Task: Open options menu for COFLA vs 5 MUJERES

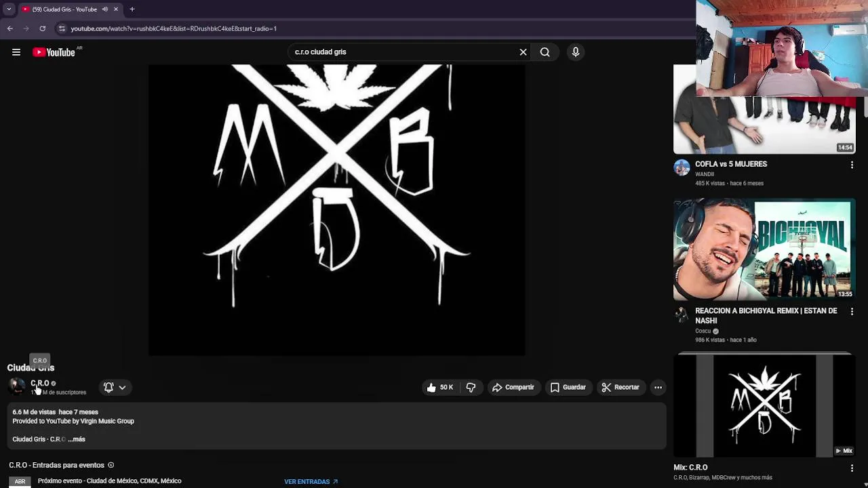Action: click(x=852, y=165)
